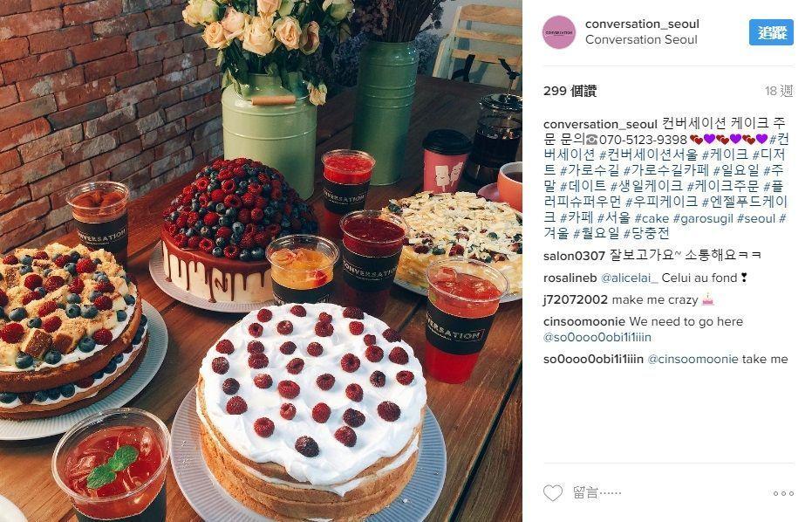The width and height of the screenshot is (812, 522).
Task: Click the cakes post photo
Action: [261, 261]
